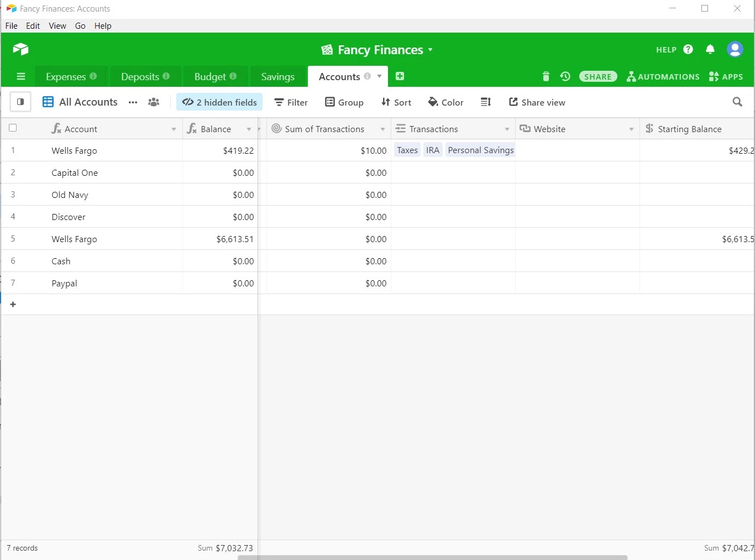Click the Taxes linked record chip
This screenshot has width=755, height=560.
(407, 150)
